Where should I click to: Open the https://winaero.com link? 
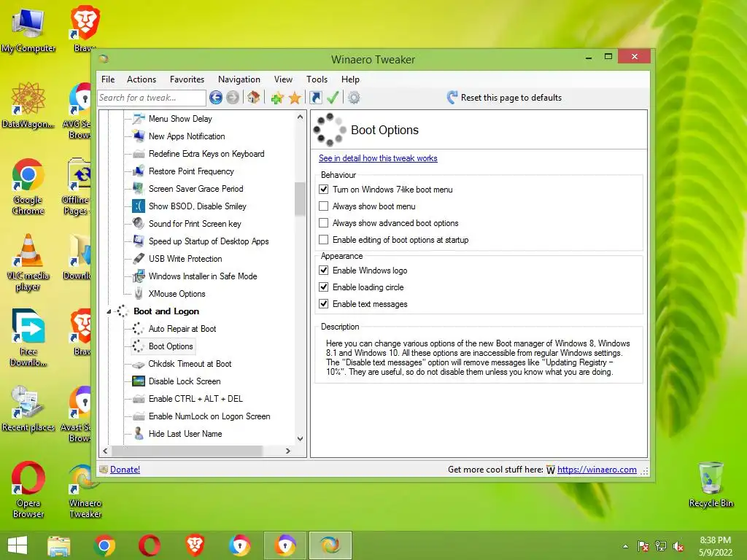597,470
